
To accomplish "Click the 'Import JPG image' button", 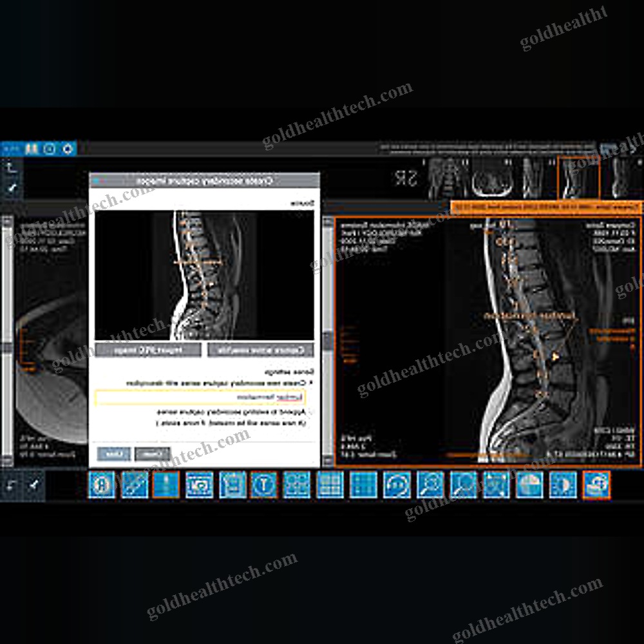I will click(x=148, y=350).
